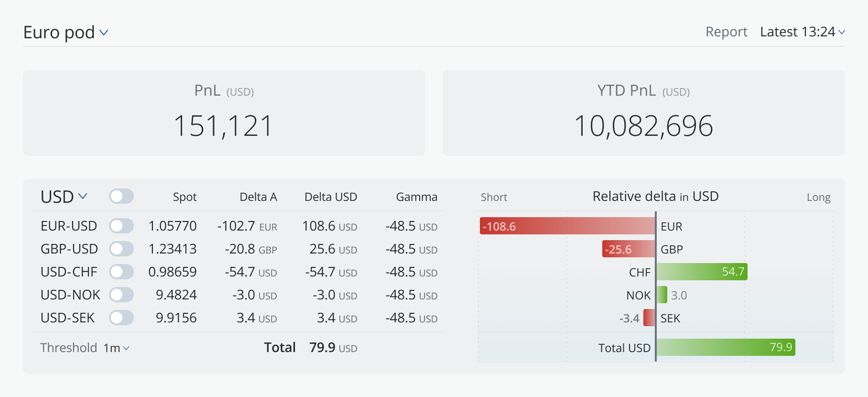
Task: Toggle the GBP-USD row switch
Action: (x=121, y=249)
